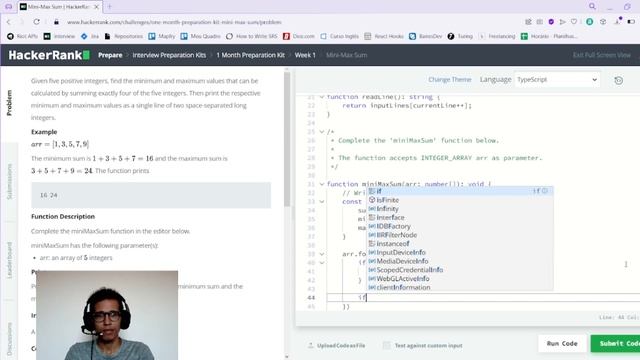Select 'Interface' autocomplete suggestion
The width and height of the screenshot is (640, 360).
pos(460,218)
